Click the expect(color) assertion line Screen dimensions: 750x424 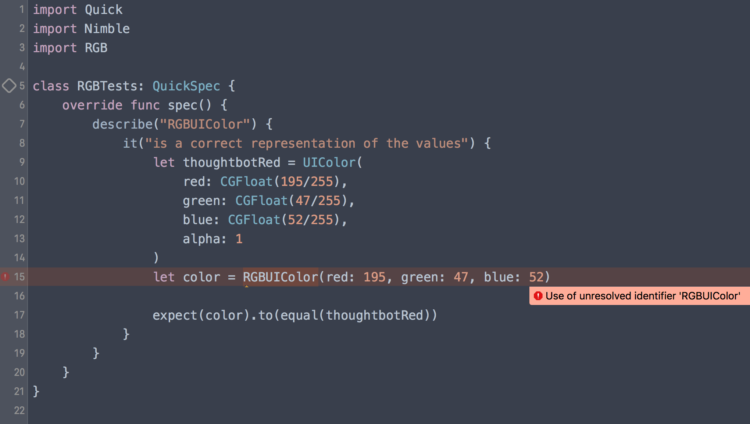[x=295, y=315]
